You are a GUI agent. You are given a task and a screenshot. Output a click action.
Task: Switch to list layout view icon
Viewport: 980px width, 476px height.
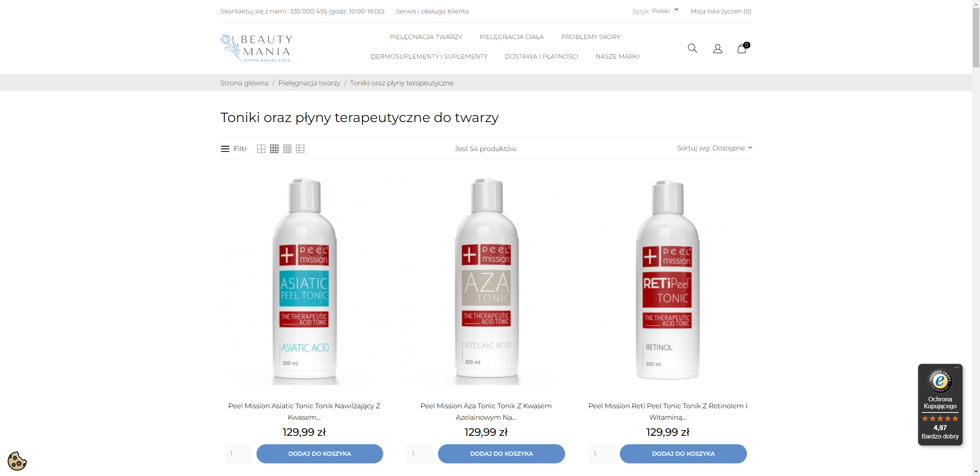pyautogui.click(x=300, y=149)
